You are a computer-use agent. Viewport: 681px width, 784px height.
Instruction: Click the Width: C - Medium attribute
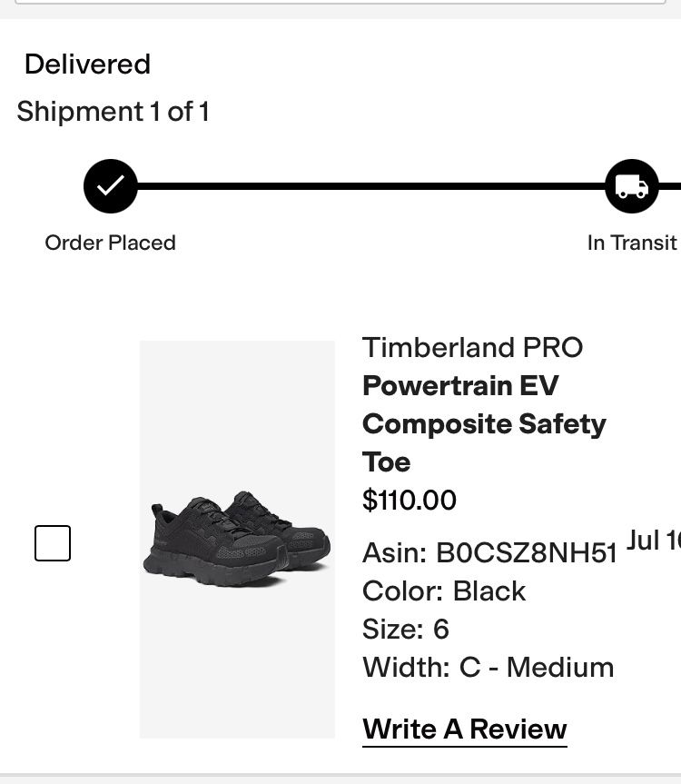coord(489,667)
